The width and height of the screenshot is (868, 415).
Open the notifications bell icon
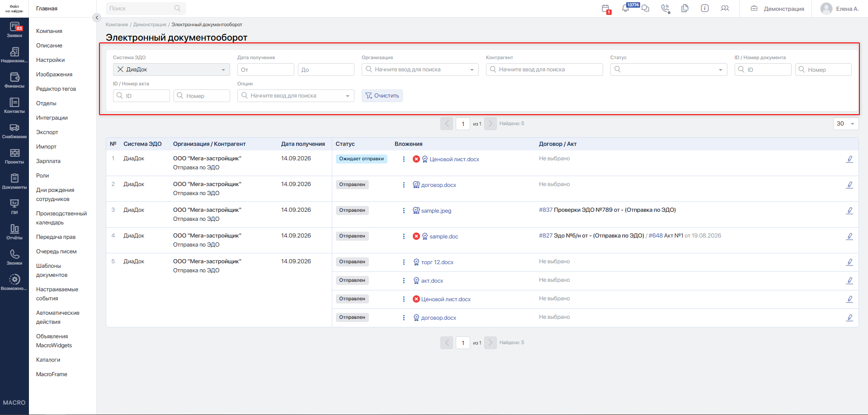coord(626,8)
